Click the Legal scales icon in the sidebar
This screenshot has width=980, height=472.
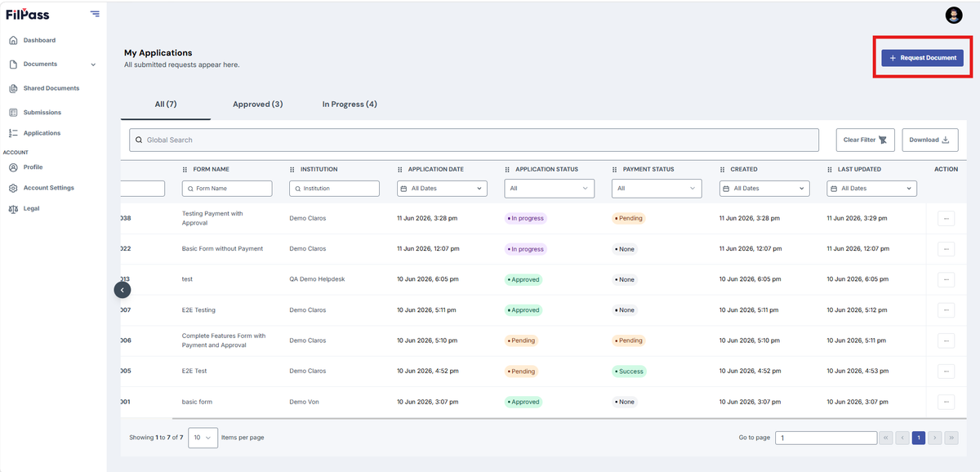click(x=13, y=208)
